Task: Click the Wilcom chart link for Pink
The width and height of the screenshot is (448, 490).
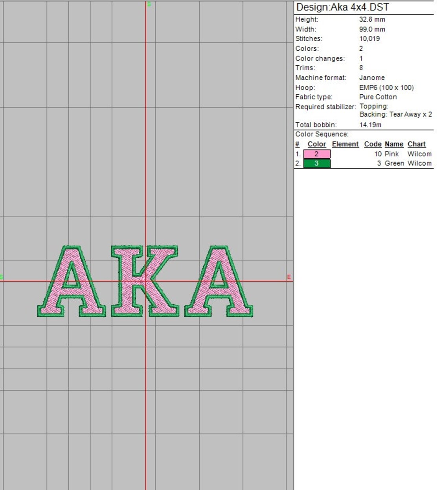Action: [x=419, y=154]
